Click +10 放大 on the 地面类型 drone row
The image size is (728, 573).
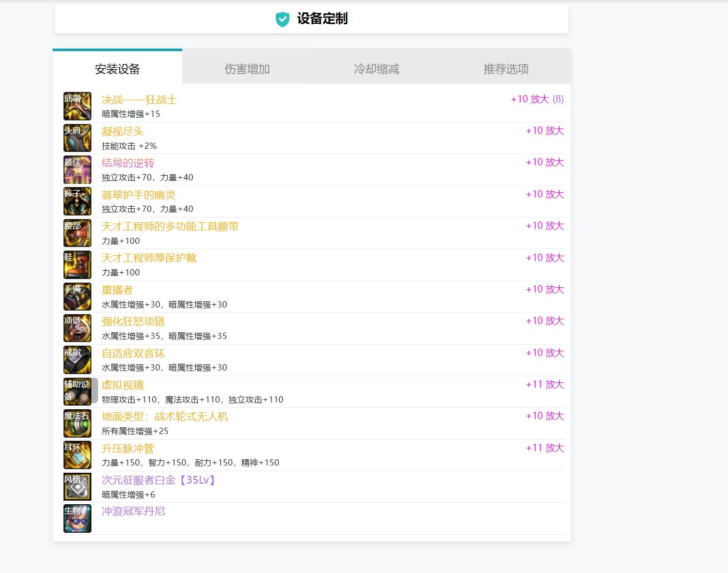[545, 416]
